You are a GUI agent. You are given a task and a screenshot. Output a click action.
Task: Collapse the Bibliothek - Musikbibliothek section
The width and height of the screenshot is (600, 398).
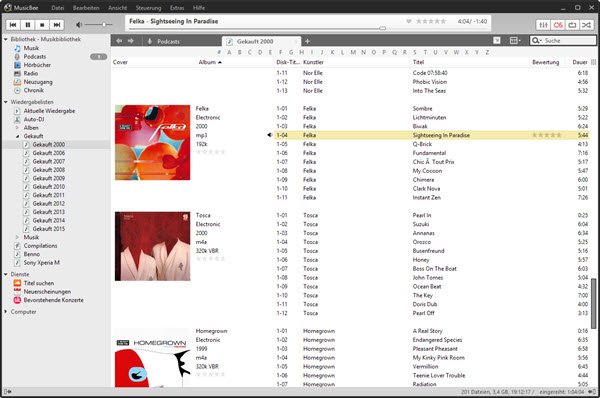pyautogui.click(x=6, y=39)
